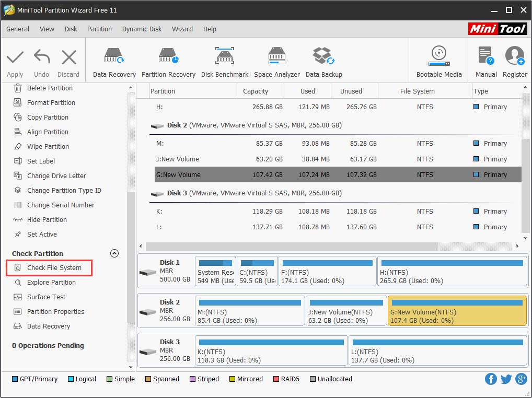Open the Google Plus share icon
The width and height of the screenshot is (532, 398).
coord(521,379)
